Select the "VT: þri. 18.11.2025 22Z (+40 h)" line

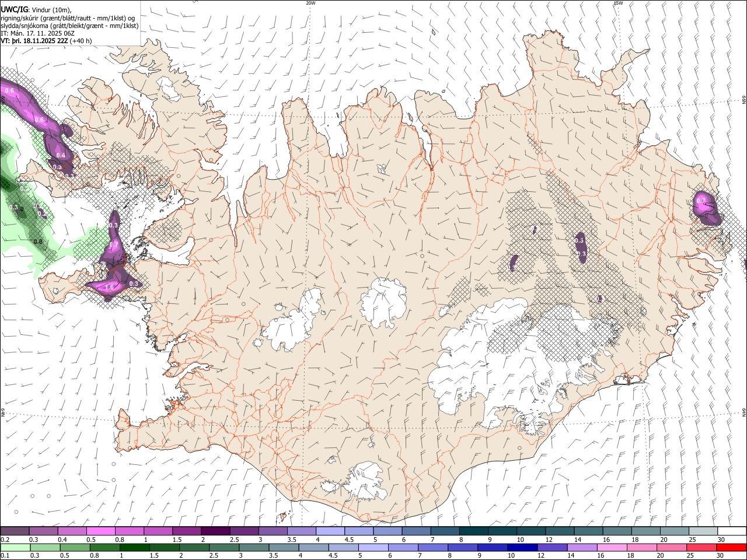click(x=46, y=41)
